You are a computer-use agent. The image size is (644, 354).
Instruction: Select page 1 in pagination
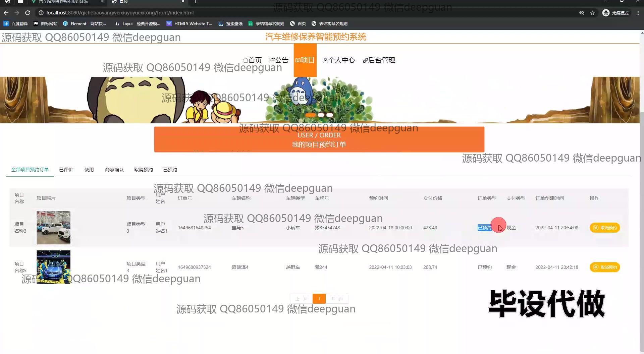319,298
